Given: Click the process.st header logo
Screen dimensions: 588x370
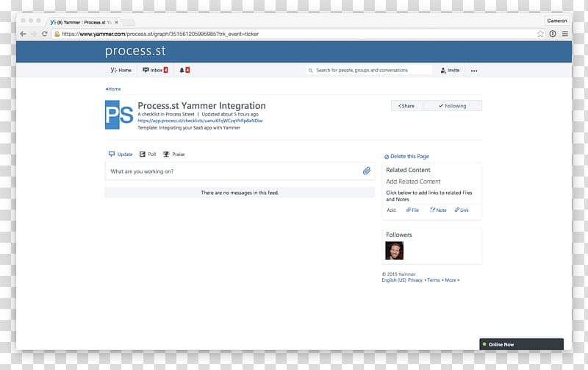Looking at the screenshot, I should (135, 51).
